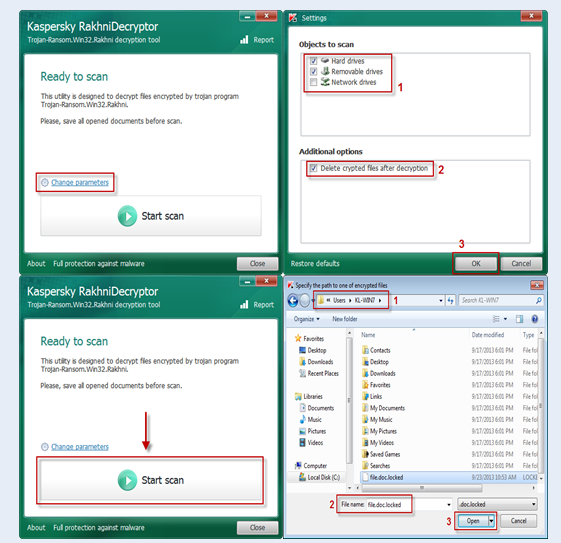This screenshot has height=543, width=561.
Task: Select Pictures library
Action: click(x=313, y=431)
